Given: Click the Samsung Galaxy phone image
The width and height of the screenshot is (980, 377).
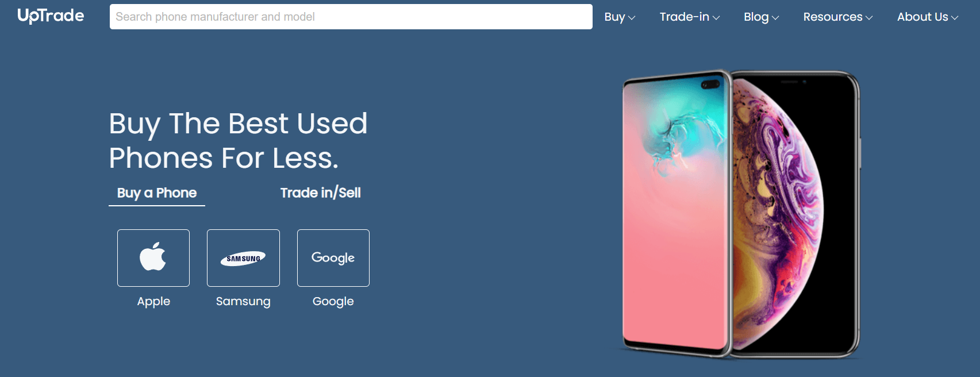Looking at the screenshot, I should (675, 213).
